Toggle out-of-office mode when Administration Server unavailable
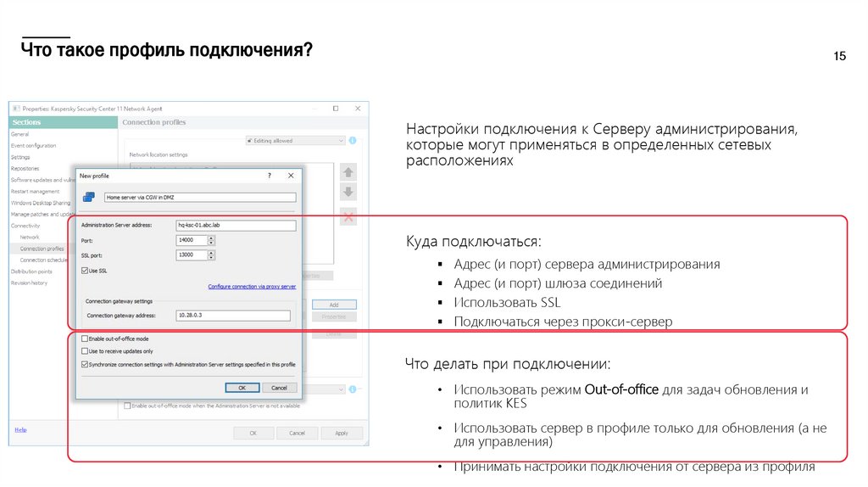868x487 pixels. pyautogui.click(x=127, y=406)
